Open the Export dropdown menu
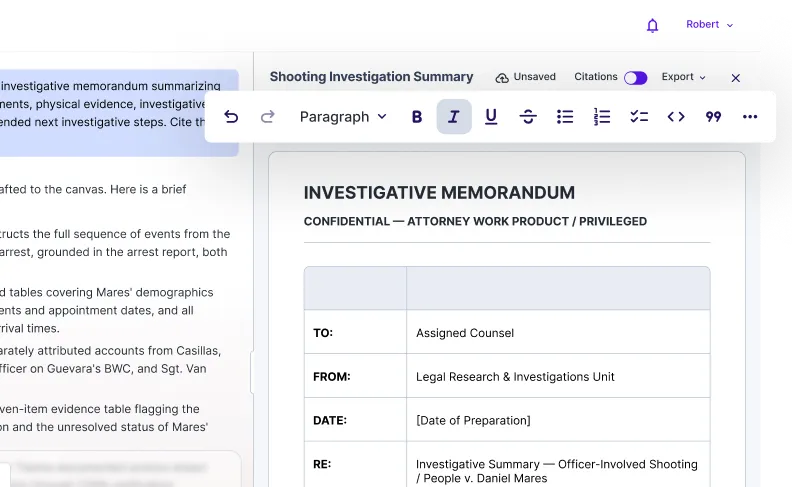The image size is (792, 487). (683, 77)
